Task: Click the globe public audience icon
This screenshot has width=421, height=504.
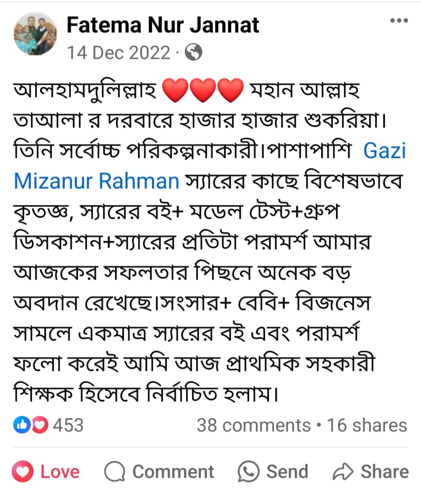Action: (193, 52)
